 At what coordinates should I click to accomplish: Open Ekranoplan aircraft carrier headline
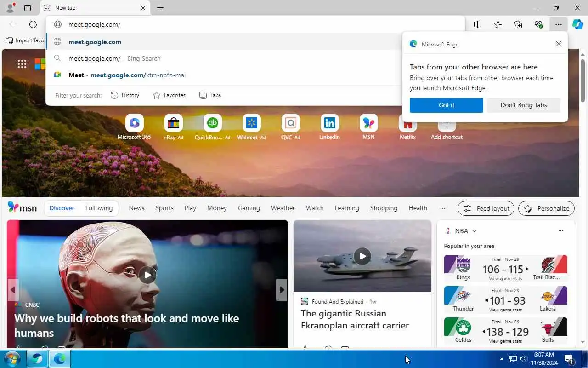[x=355, y=319]
